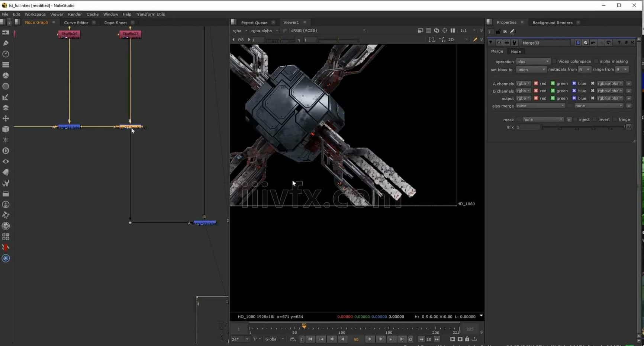
Task: Go to the last frame
Action: click(402, 339)
